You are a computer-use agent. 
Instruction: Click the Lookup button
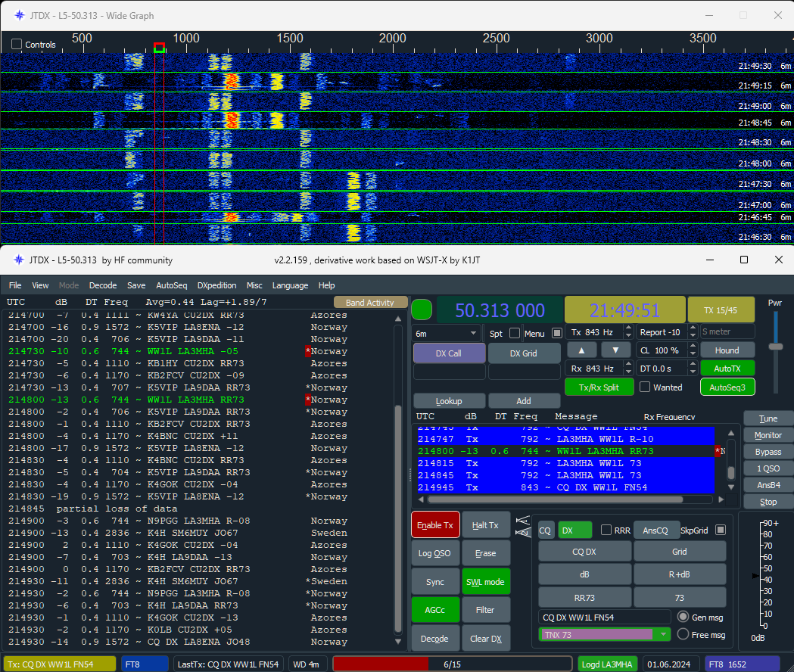point(449,400)
